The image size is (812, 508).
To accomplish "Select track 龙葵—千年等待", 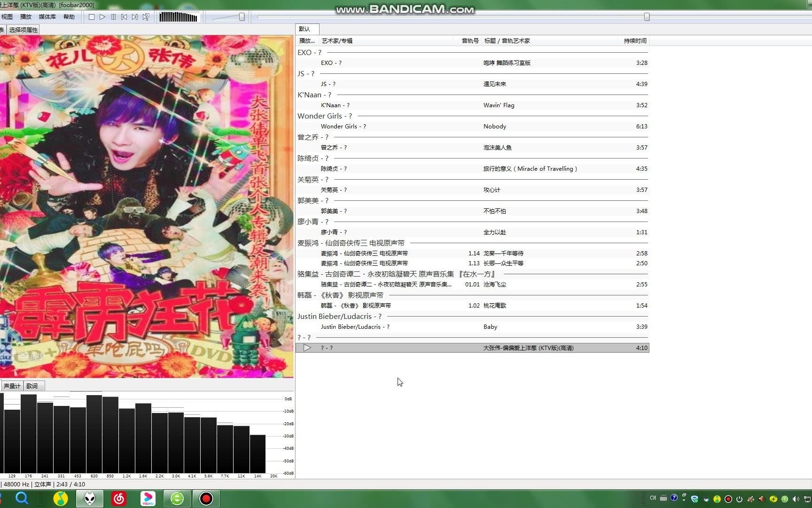I will pyautogui.click(x=472, y=254).
